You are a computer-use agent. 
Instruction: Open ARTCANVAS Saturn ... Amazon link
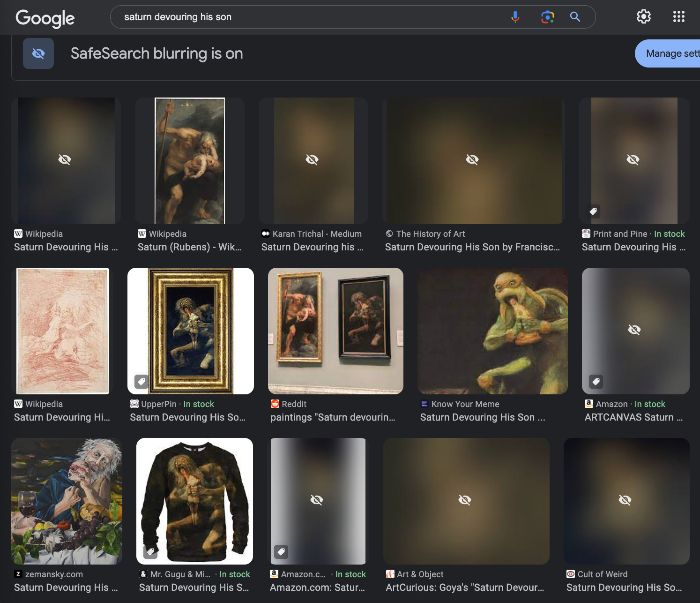[x=634, y=417]
